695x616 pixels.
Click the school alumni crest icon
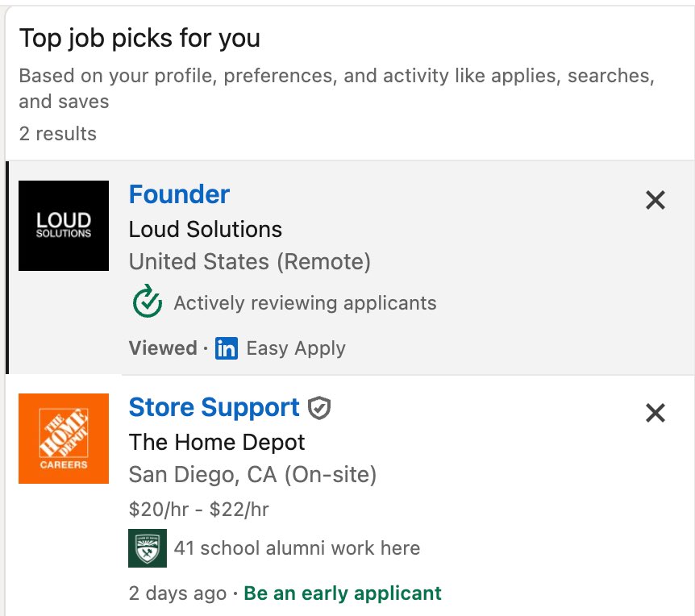pos(148,548)
